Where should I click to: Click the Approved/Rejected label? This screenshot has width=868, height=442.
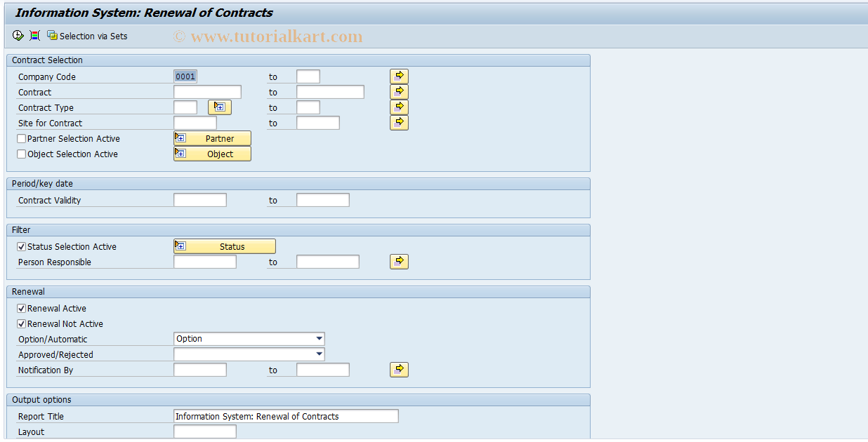[x=55, y=355]
